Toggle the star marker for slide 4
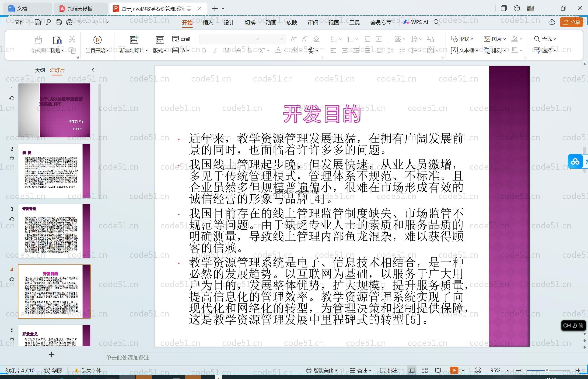Viewport: 588px width, 379px height. 12,279
